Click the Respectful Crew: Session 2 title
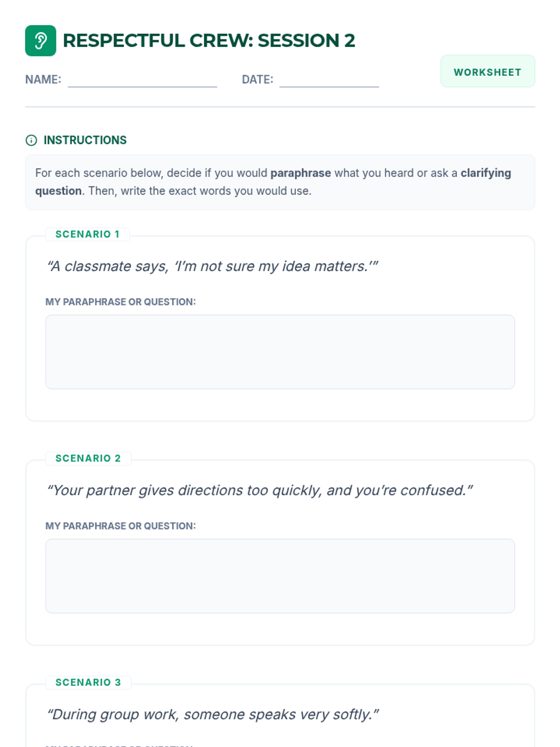The image size is (560, 747). [x=209, y=41]
